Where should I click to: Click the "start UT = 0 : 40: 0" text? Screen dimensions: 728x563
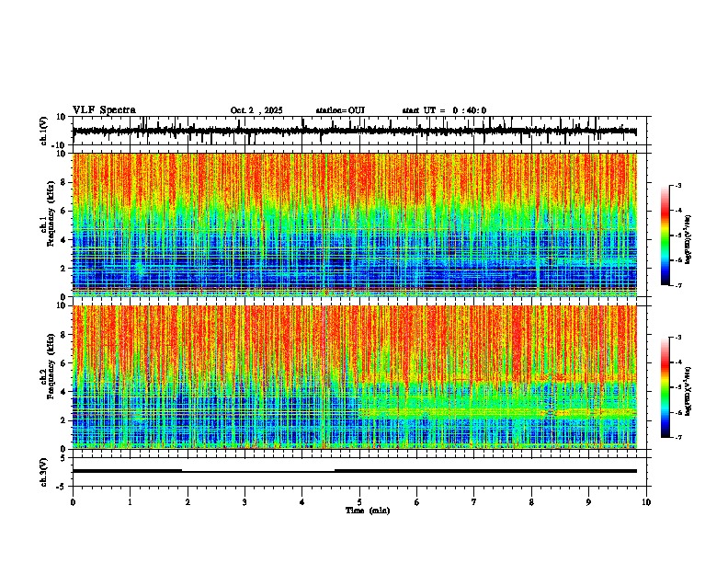pyautogui.click(x=444, y=110)
